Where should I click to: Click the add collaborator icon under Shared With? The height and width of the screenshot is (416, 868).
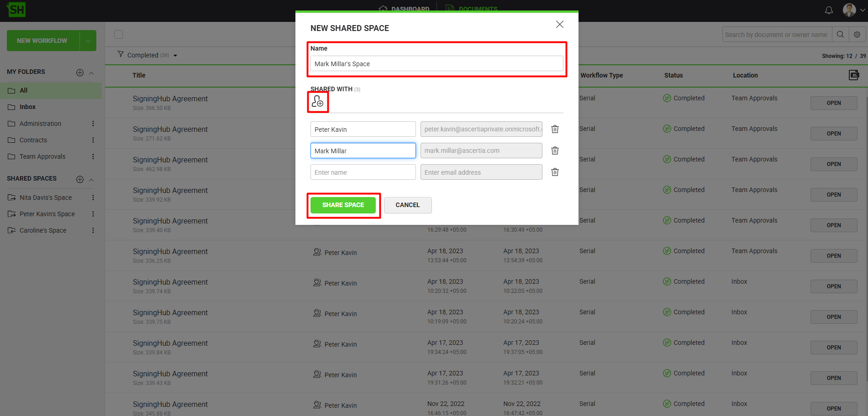tap(317, 102)
